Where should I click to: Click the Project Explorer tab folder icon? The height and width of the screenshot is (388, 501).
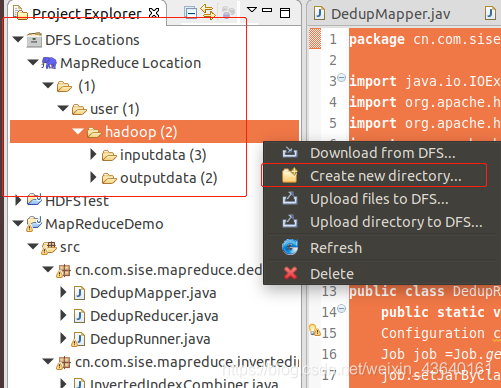(x=21, y=13)
